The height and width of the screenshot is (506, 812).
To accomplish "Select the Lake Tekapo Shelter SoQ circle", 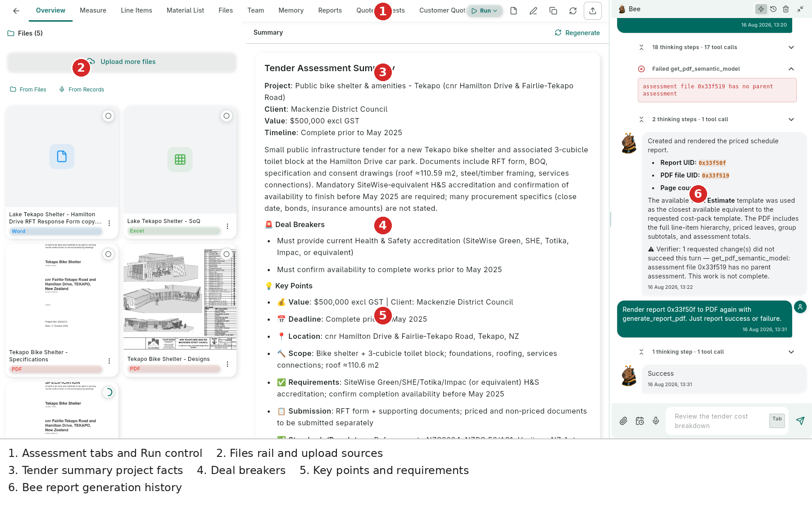I will coord(227,116).
